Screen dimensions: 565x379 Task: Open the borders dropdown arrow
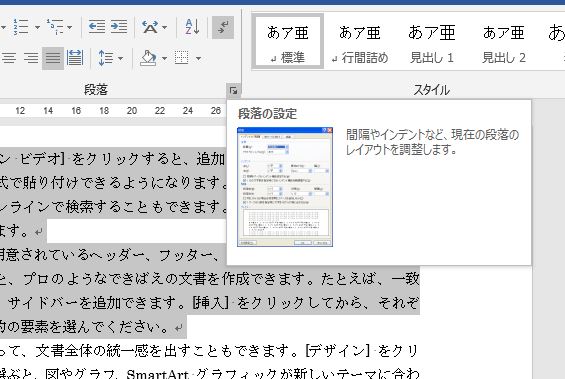click(x=198, y=58)
